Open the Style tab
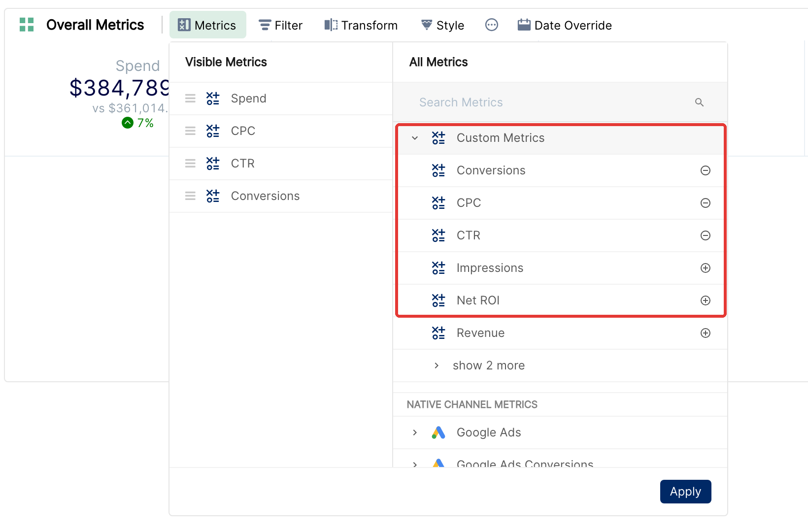Screen dimensions: 808x532 click(442, 25)
